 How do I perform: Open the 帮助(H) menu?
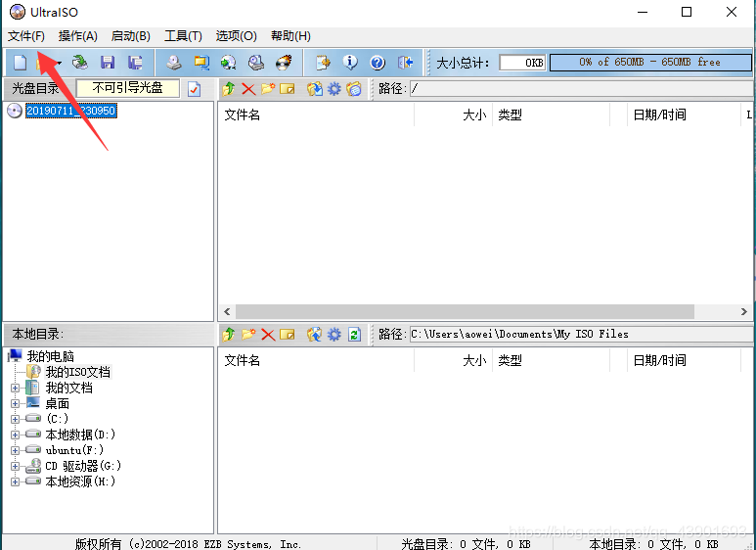(x=290, y=36)
